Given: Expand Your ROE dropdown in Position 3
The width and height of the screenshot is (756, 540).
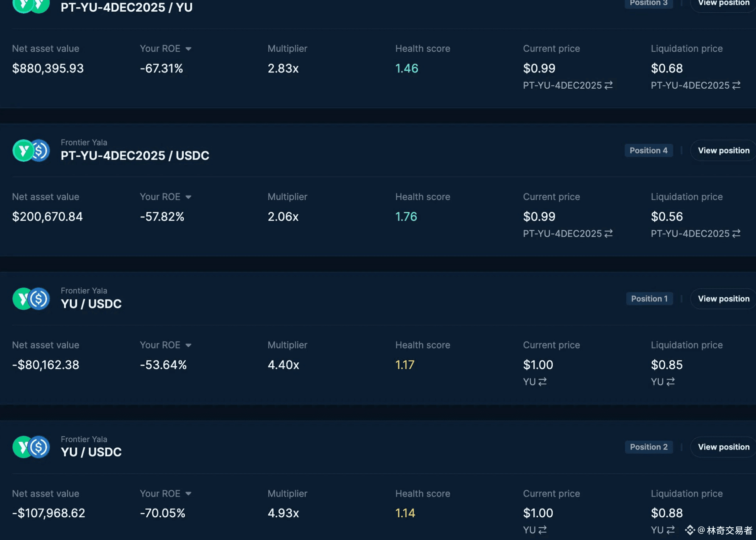Looking at the screenshot, I should 188,49.
